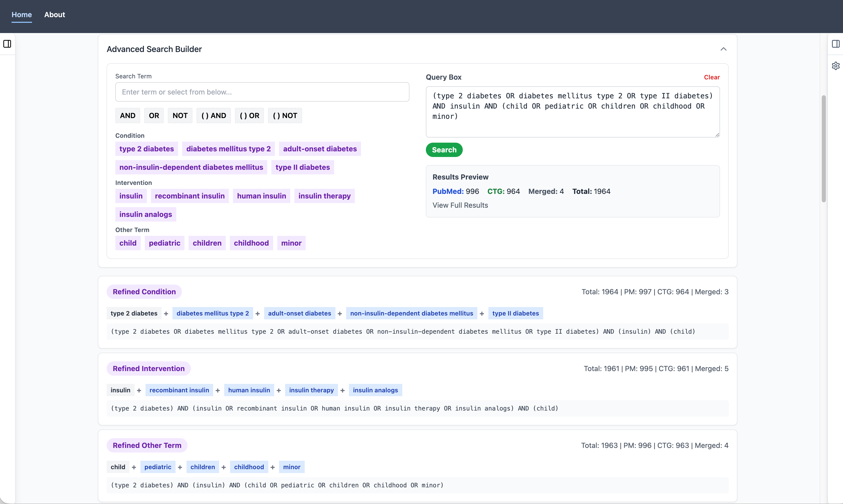Click plus icon after 'diabetes mellitus type 2'

[258, 314]
